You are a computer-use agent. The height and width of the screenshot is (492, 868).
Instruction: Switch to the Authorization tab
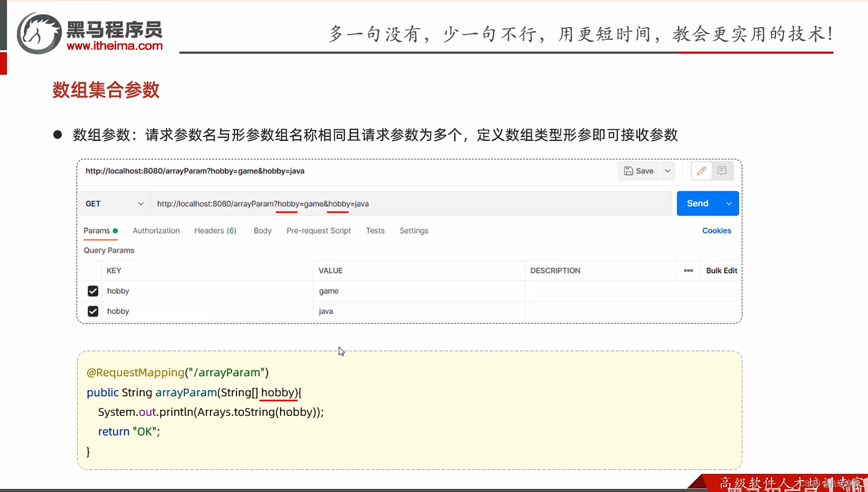pyautogui.click(x=156, y=231)
